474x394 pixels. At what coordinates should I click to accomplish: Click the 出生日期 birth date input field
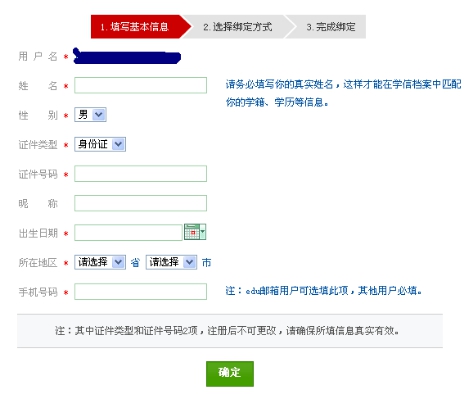(x=128, y=233)
